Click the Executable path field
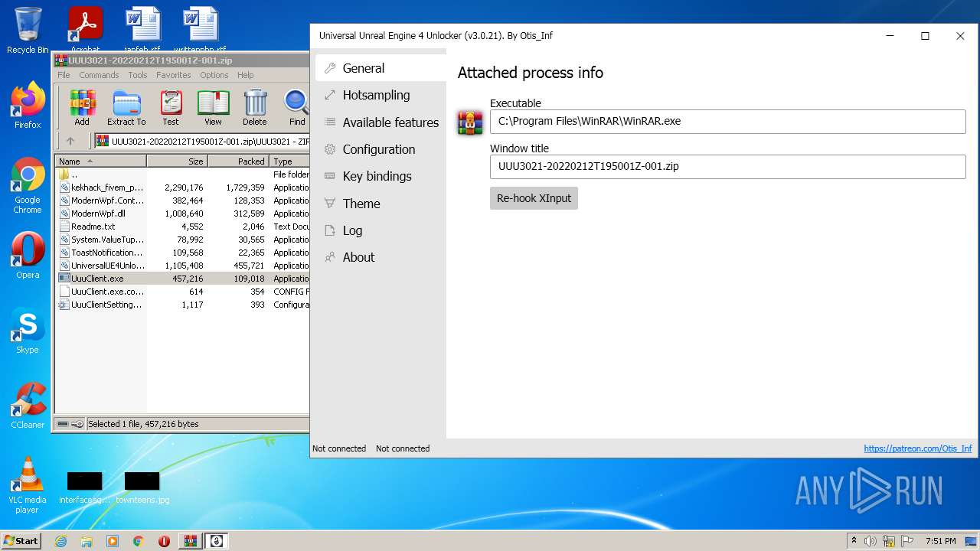 click(x=727, y=121)
